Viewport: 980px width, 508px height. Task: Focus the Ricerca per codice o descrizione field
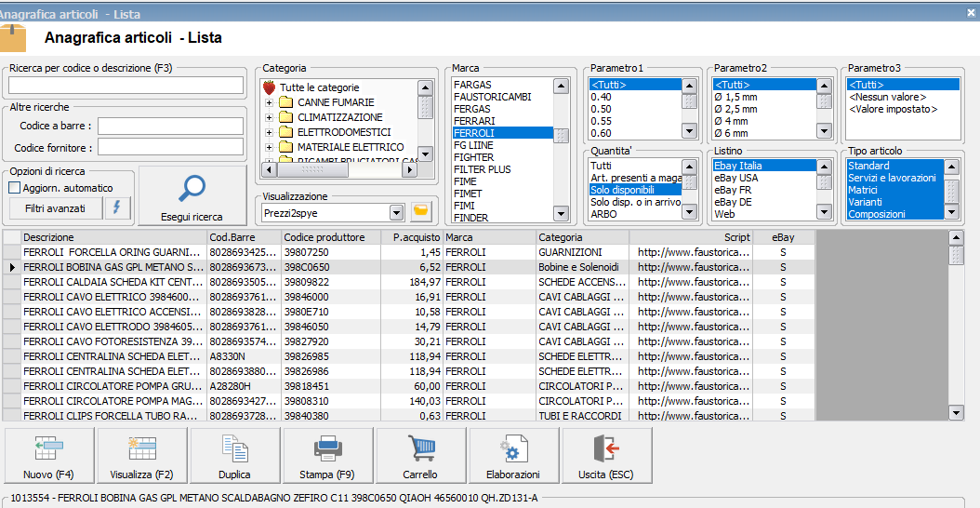click(x=126, y=85)
